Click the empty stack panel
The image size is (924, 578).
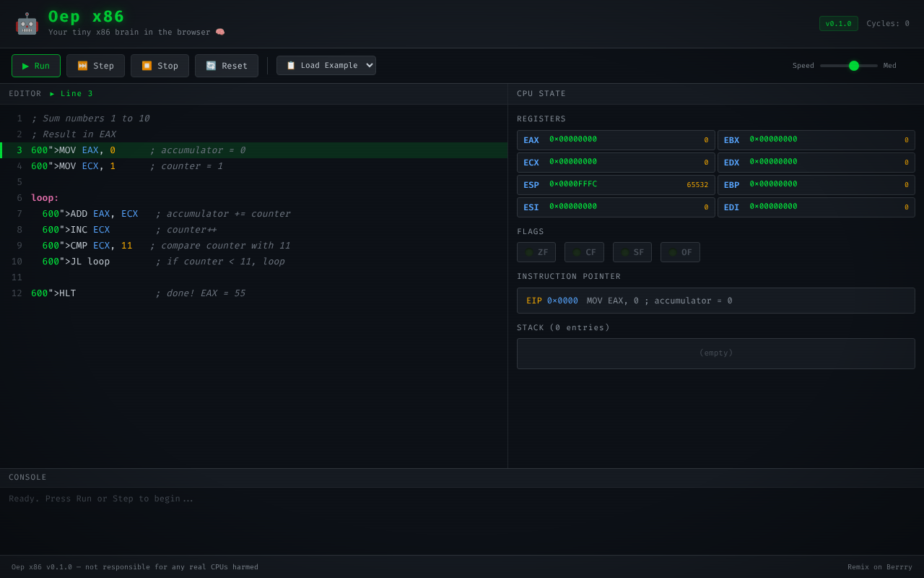[x=716, y=353]
